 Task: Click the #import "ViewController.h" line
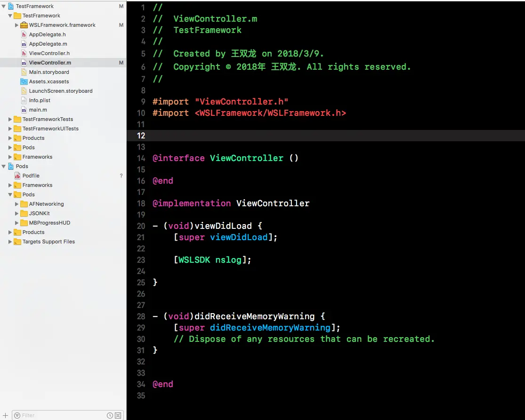tap(220, 102)
